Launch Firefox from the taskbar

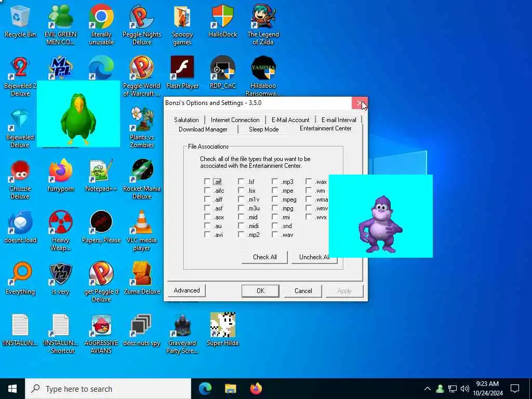click(x=256, y=389)
